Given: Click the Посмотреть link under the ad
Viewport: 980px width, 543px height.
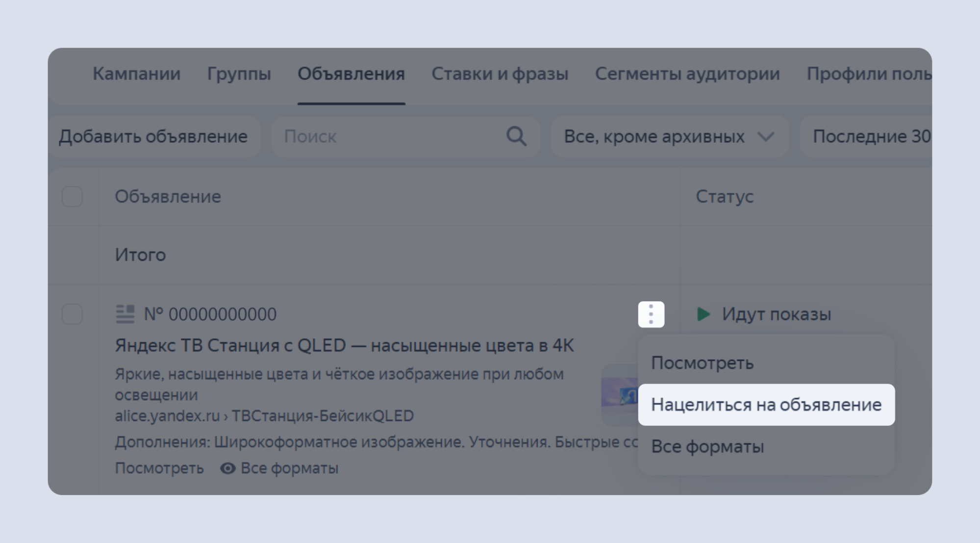Looking at the screenshot, I should coord(159,468).
